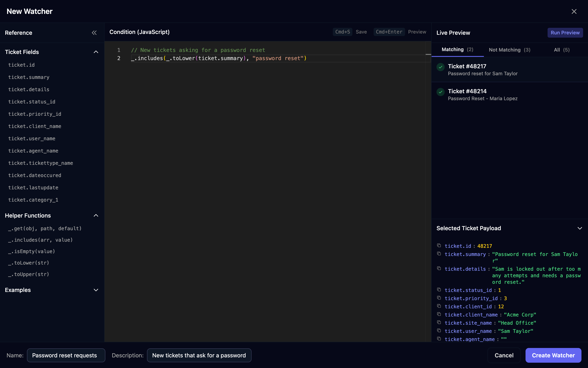
Task: Click the editor minimap scrollbar
Action: tap(428, 191)
